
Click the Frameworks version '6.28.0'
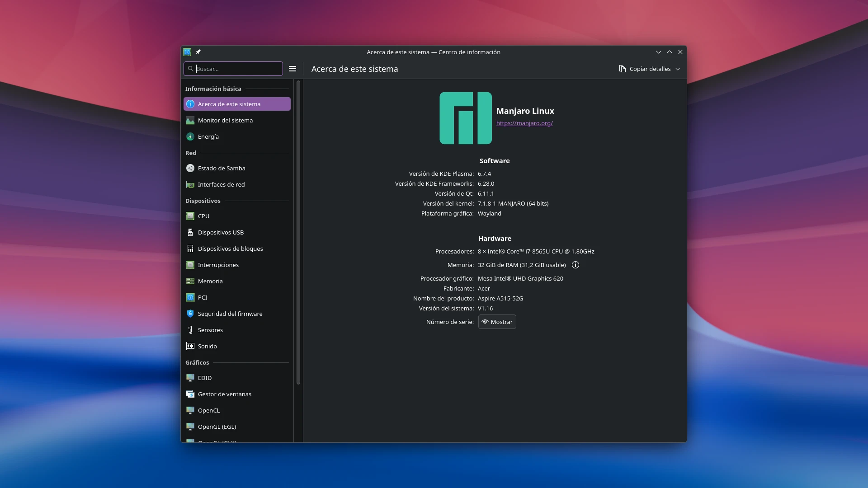click(486, 183)
